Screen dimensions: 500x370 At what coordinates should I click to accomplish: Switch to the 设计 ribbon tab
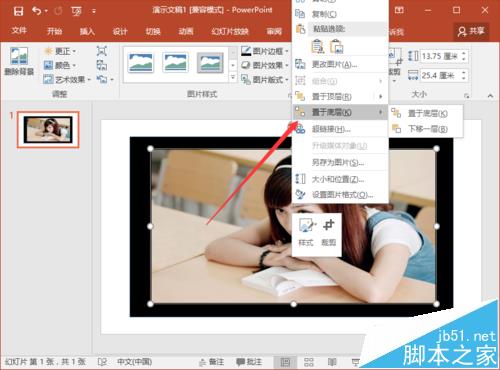tap(120, 31)
